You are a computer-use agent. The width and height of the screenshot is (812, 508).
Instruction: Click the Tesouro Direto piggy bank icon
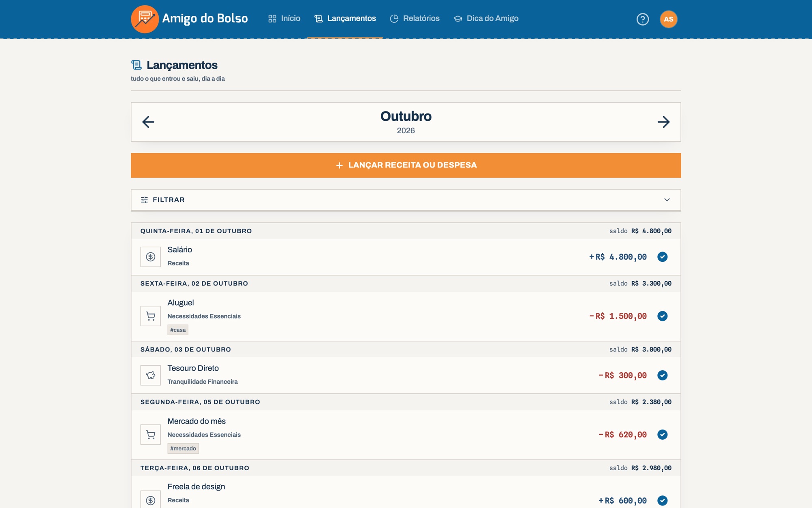pos(151,375)
